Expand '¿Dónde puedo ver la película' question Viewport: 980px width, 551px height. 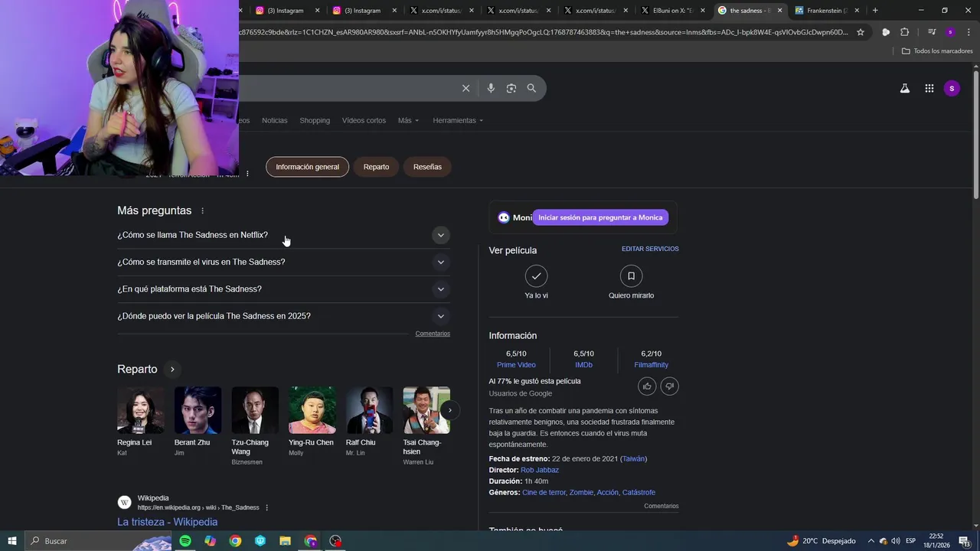[283, 316]
